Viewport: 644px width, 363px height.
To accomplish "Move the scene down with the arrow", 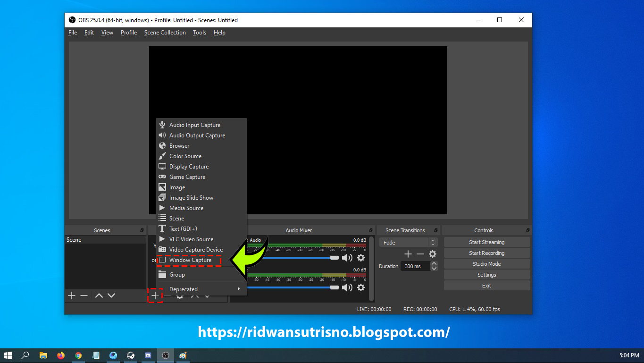I will point(111,295).
